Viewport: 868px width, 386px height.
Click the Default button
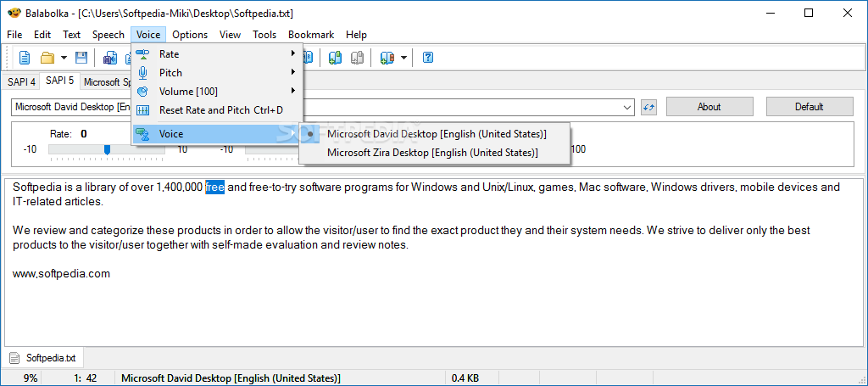click(810, 107)
